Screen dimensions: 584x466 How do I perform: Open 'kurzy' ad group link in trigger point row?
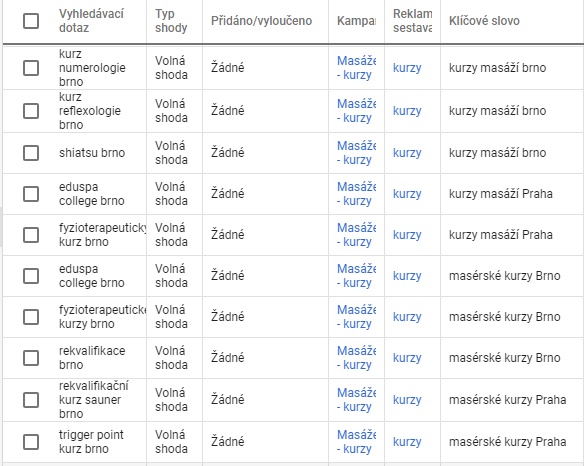407,442
